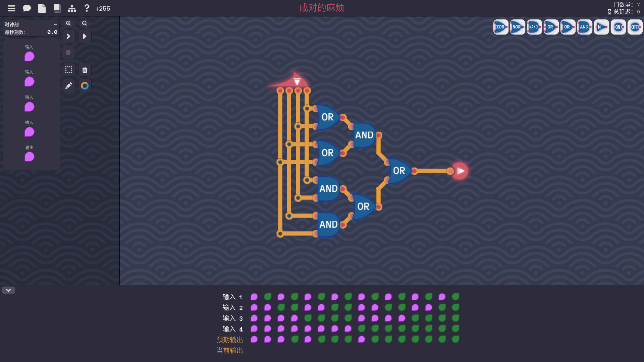The height and width of the screenshot is (362, 644).
Task: Open the wire color ring picker
Action: 85,86
